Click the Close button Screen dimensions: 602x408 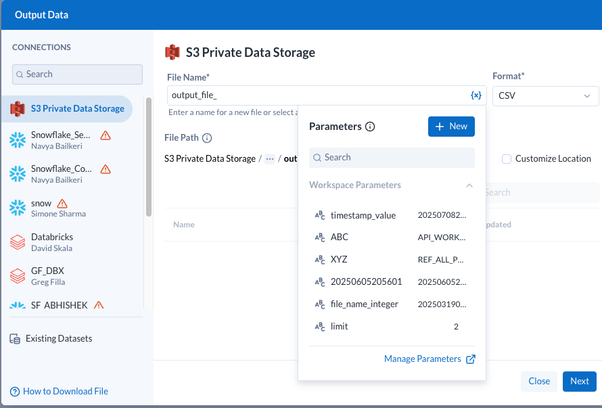tap(539, 381)
